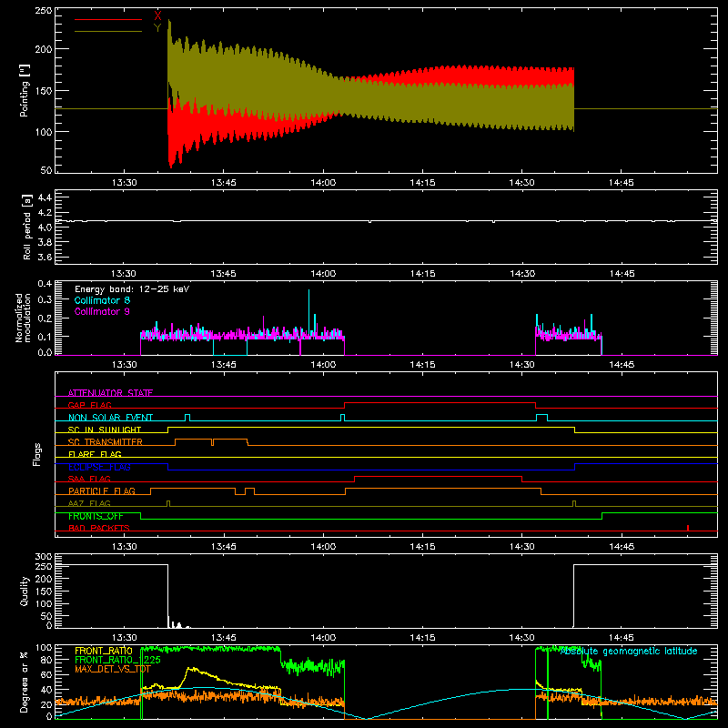Click the 0.2 modulation tick value
The image size is (728, 728).
pyautogui.click(x=45, y=318)
